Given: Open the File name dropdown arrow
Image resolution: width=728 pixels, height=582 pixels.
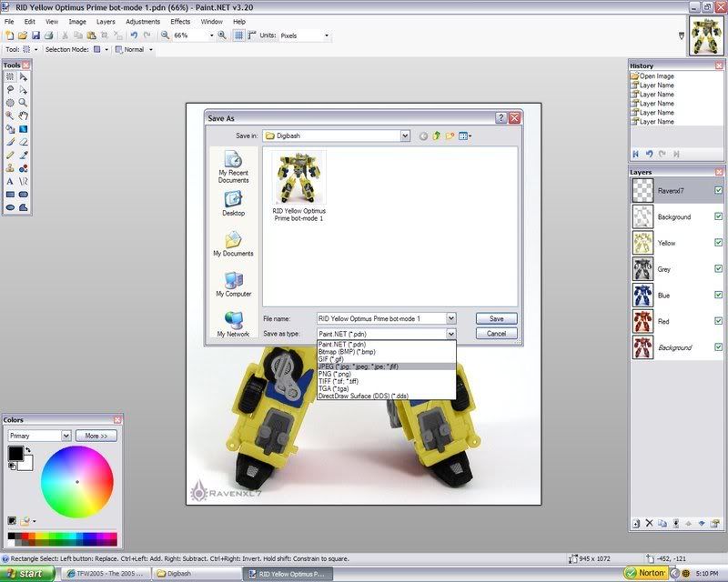Looking at the screenshot, I should pyautogui.click(x=450, y=318).
